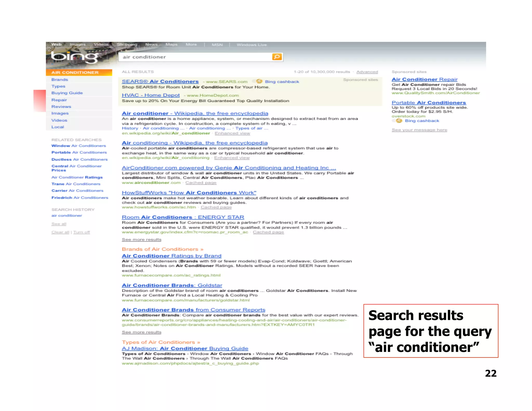Click See more results under ENERGY STAR
532x411 pixels.
click(142, 240)
